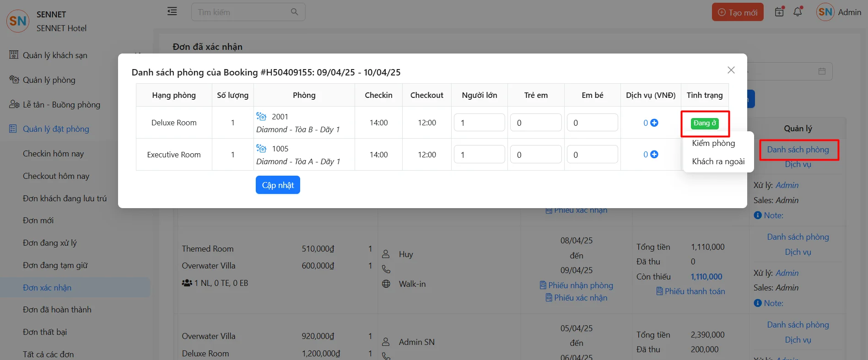Add service for Deluxe Room with plus icon
The height and width of the screenshot is (360, 868).
tap(654, 123)
